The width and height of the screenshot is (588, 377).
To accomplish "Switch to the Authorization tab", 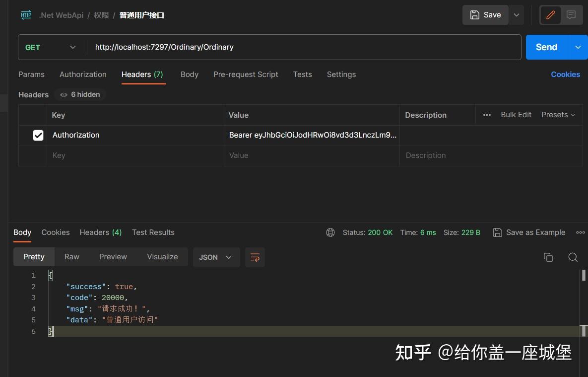I will pos(83,75).
